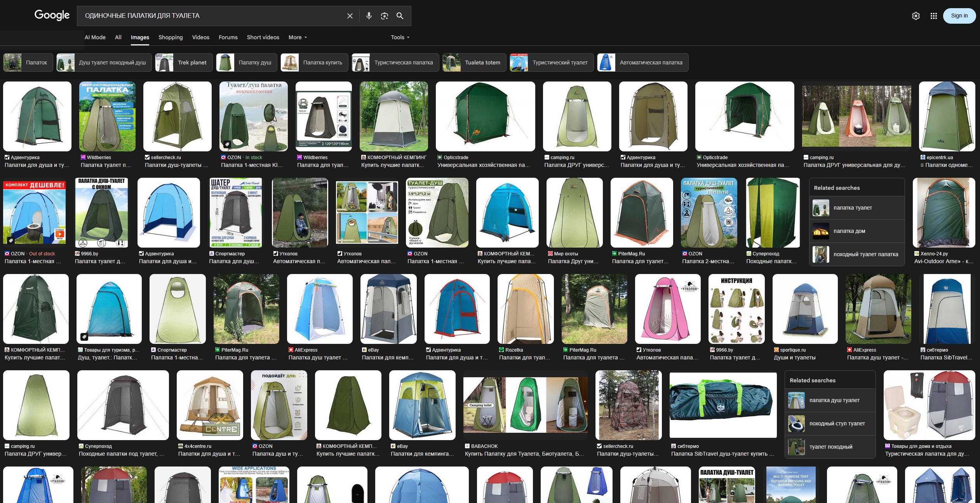Image resolution: width=980 pixels, height=503 pixels.
Task: Open search by image camera icon
Action: click(x=384, y=16)
